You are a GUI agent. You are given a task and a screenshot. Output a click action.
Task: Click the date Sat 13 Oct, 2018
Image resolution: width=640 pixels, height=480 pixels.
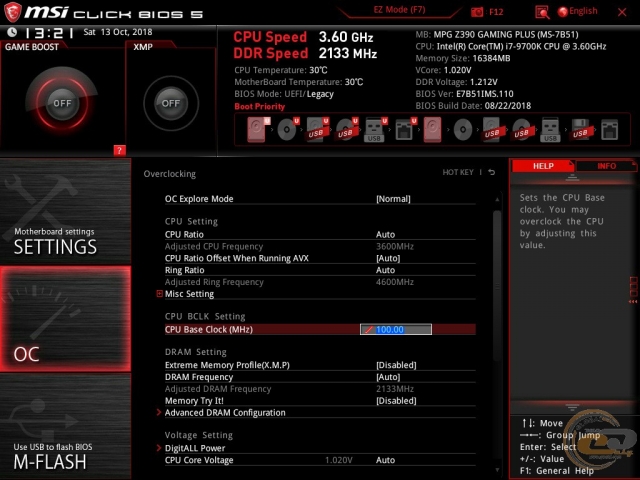(x=118, y=32)
